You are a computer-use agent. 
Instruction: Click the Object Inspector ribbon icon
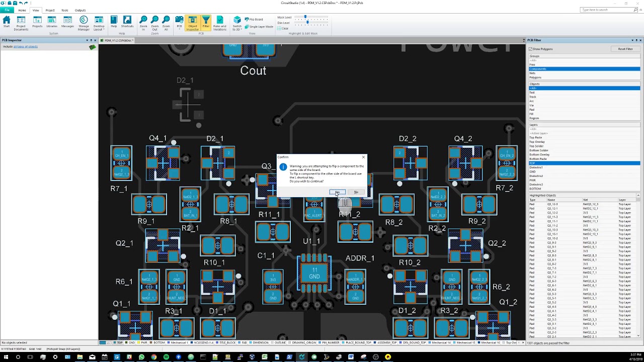(x=193, y=23)
